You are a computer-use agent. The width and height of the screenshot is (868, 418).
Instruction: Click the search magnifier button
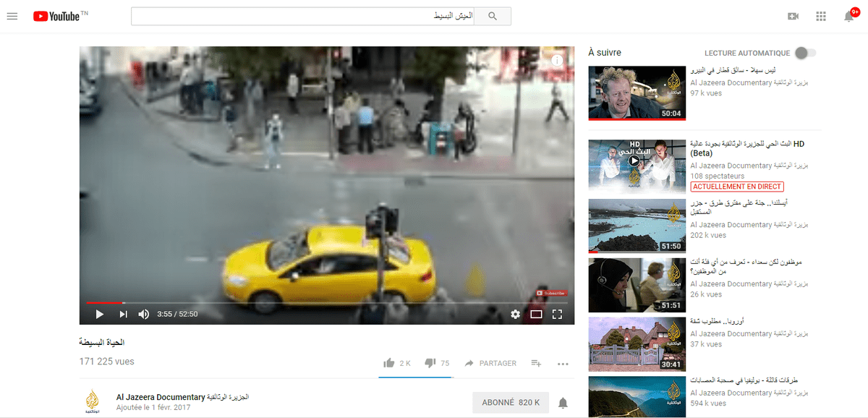coord(493,16)
